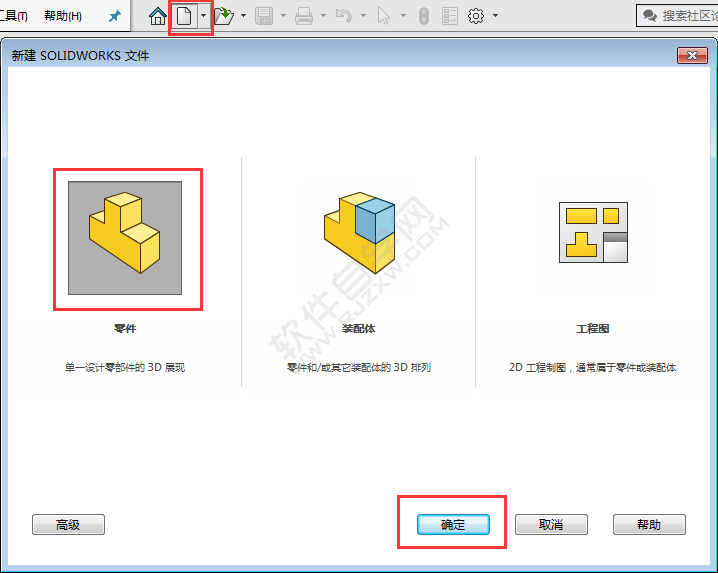Expand the Options gear dropdown arrow

click(495, 16)
